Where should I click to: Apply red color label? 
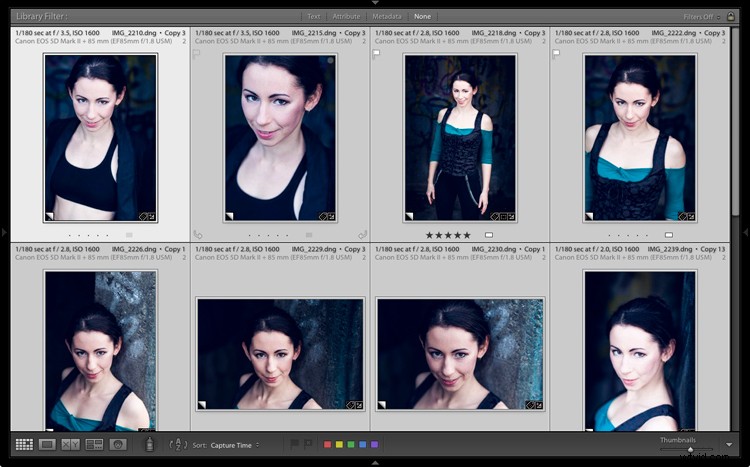[327, 445]
